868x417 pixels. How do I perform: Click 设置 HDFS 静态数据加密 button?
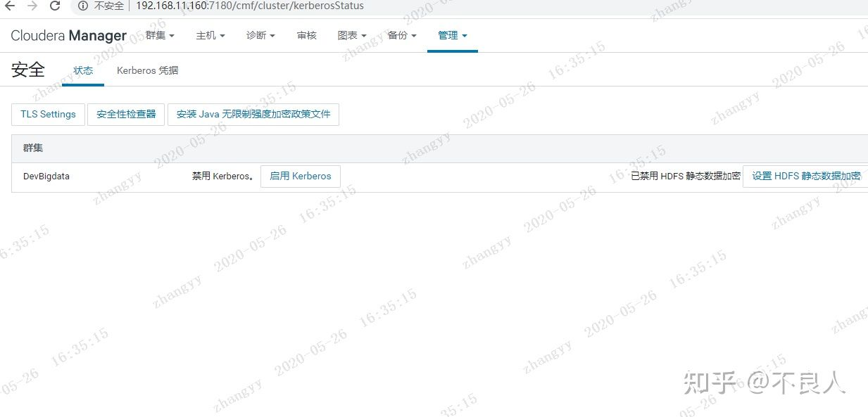pos(805,177)
